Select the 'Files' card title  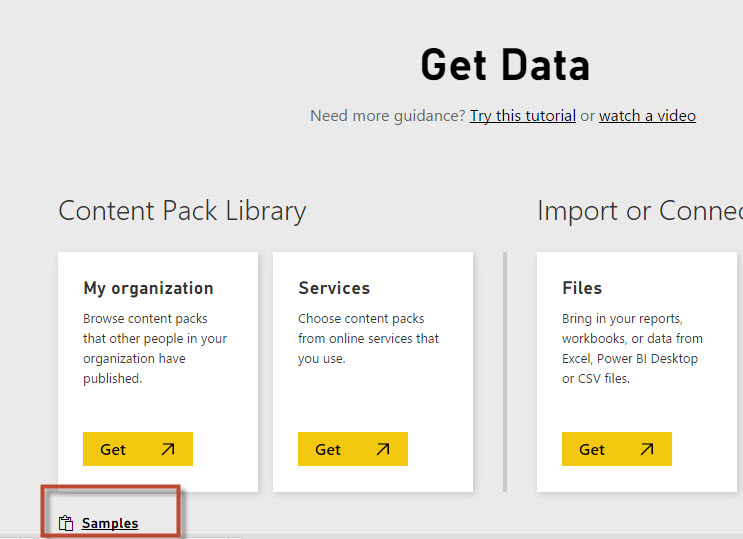click(x=582, y=288)
